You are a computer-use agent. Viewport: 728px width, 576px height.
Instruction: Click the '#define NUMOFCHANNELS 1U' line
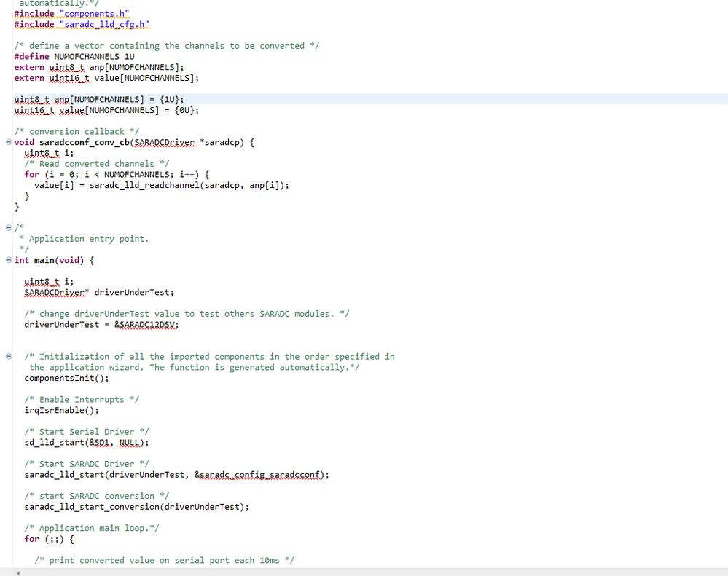coord(74,57)
